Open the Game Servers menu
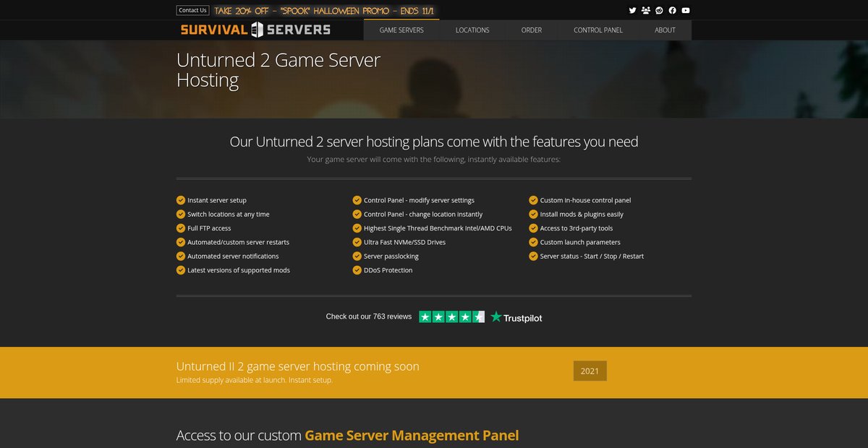This screenshot has height=448, width=868. 401,30
